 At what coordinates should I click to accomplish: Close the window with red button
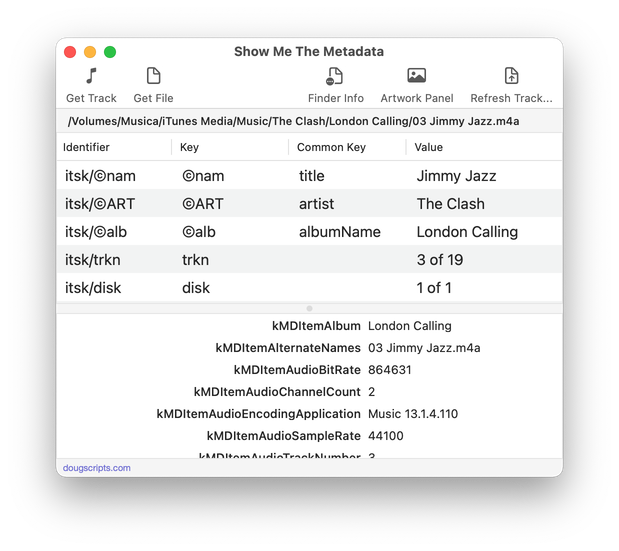coord(70,52)
